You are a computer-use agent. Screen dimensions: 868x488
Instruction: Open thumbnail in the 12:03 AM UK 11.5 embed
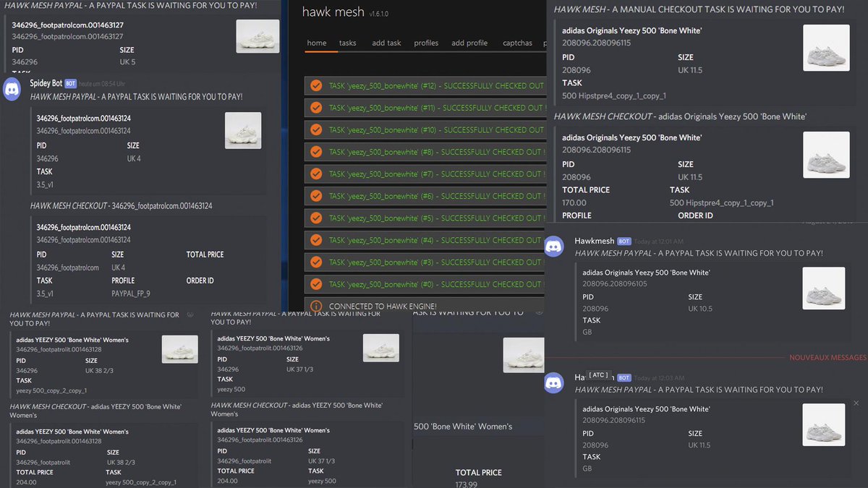[x=824, y=425]
